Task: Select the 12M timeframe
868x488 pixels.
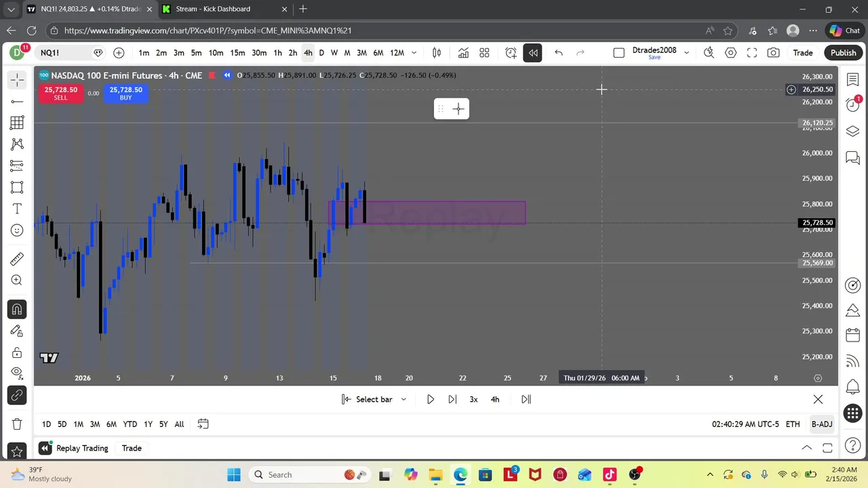Action: pos(397,53)
